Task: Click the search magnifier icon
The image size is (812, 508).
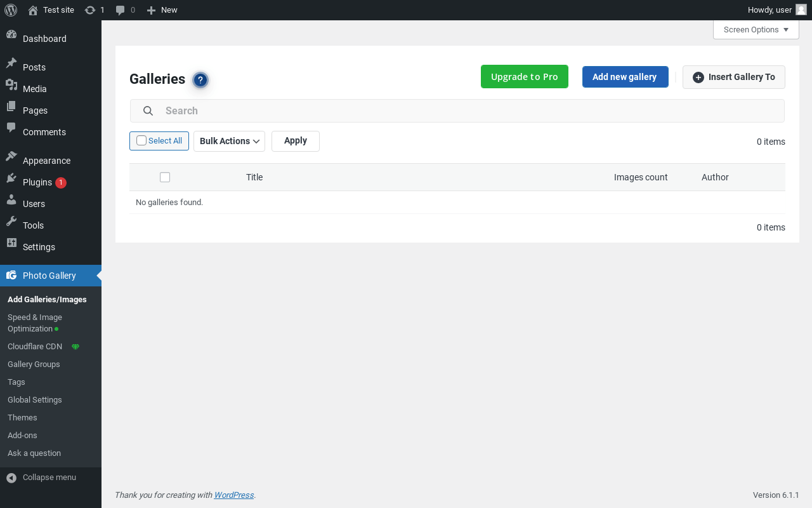Action: [x=148, y=111]
